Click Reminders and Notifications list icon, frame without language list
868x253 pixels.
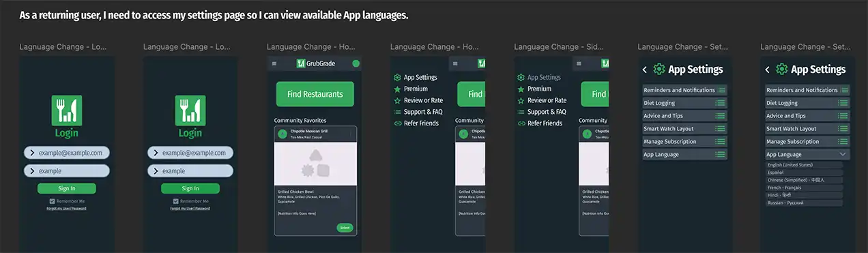point(721,90)
